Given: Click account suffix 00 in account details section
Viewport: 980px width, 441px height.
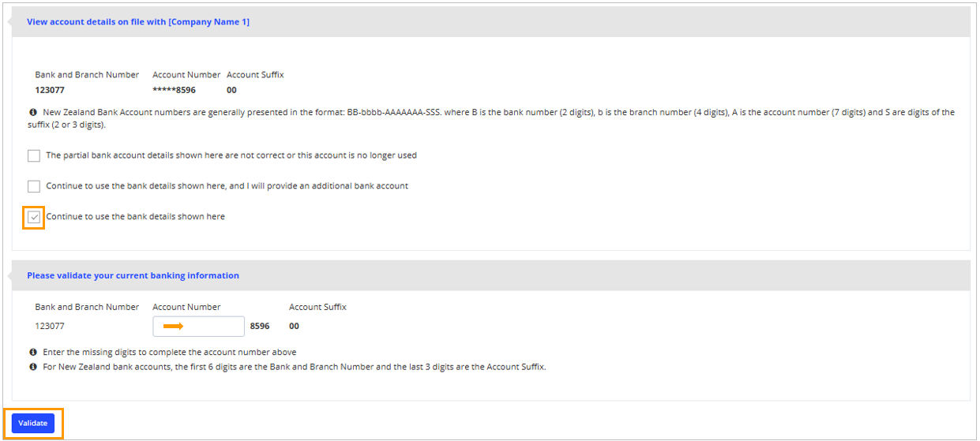Looking at the screenshot, I should tap(231, 90).
